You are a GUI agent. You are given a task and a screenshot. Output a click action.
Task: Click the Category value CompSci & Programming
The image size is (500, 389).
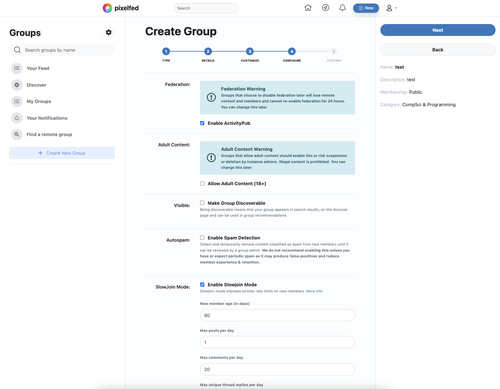pyautogui.click(x=429, y=105)
